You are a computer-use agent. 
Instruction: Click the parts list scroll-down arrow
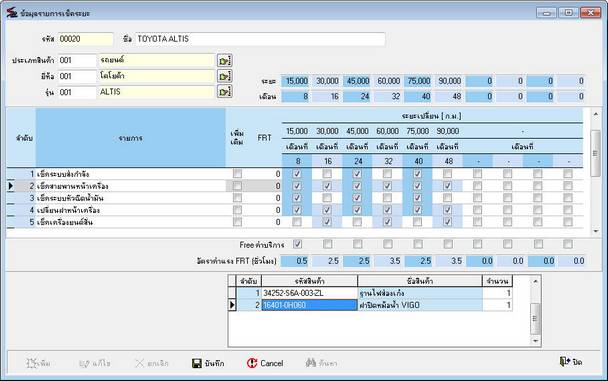tap(535, 341)
